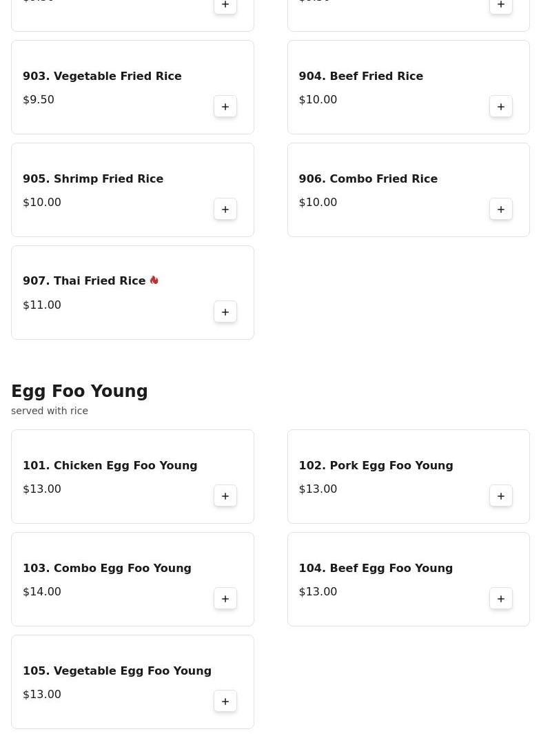Viewport: 541px width, 756px height.
Task: Add Combo Fried Rice to cart
Action: (501, 210)
